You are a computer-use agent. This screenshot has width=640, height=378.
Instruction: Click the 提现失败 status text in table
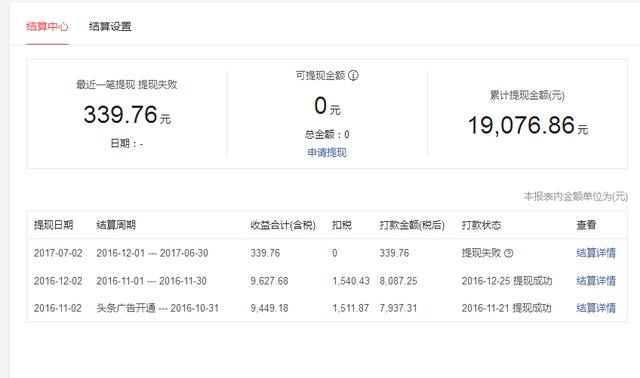tap(481, 253)
